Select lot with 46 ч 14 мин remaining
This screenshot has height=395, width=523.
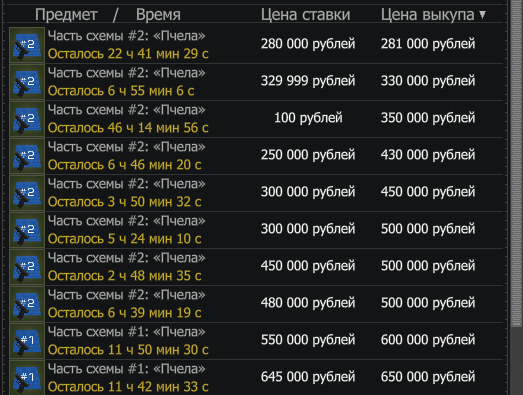256,119
